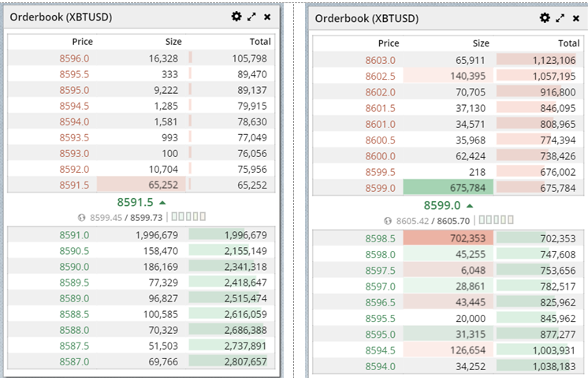Screen dimensions: 588x378
Task: Click highlighted red size 702,353 cell
Action: pos(448,238)
